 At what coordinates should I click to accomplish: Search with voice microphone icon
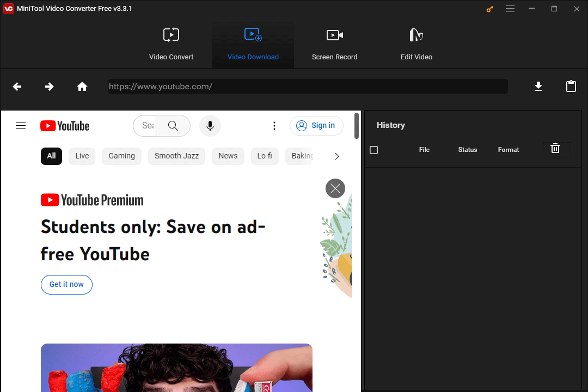pos(210,126)
